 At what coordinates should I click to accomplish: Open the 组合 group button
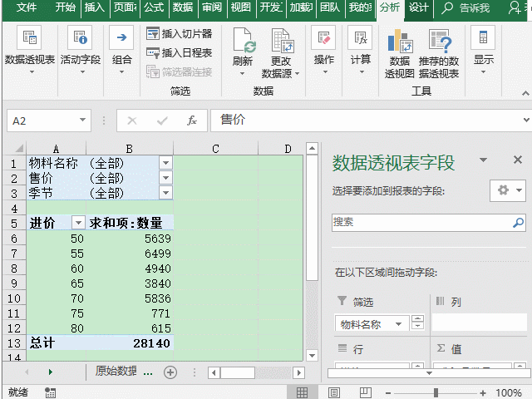(122, 50)
